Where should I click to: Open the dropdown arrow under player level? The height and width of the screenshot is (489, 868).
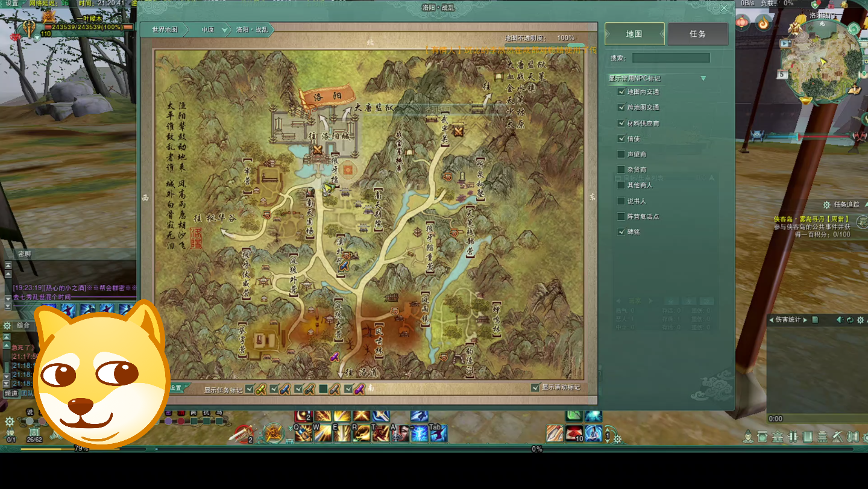(x=36, y=37)
